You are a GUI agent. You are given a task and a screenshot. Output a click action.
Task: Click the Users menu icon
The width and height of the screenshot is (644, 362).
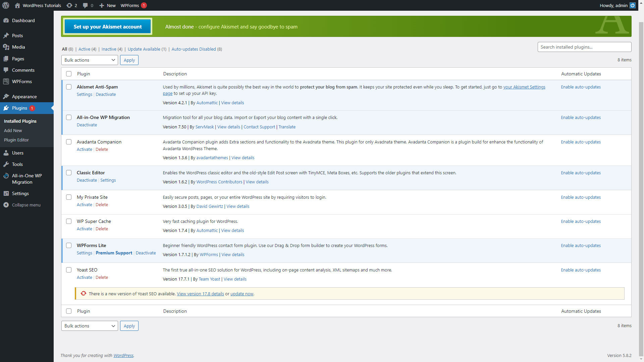(6, 153)
